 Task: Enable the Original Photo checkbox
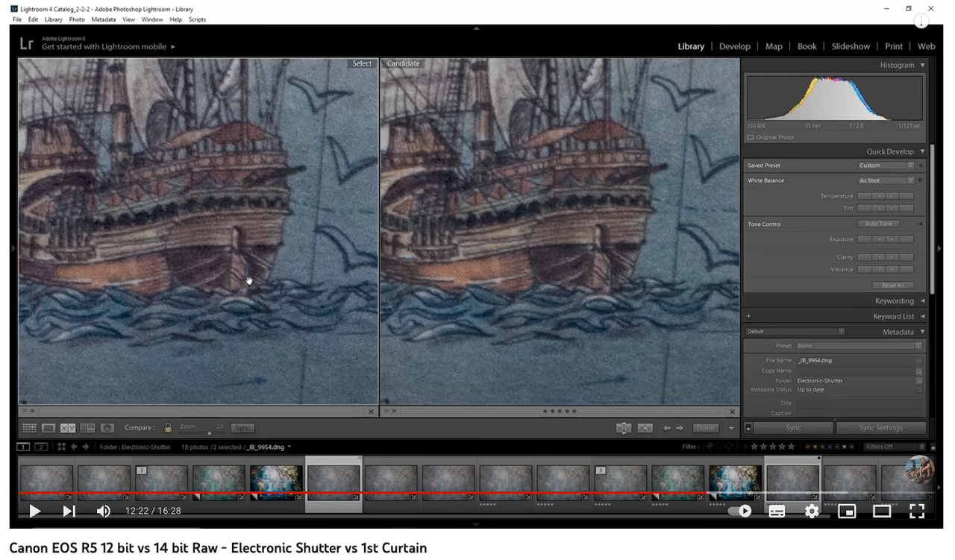pos(751,137)
